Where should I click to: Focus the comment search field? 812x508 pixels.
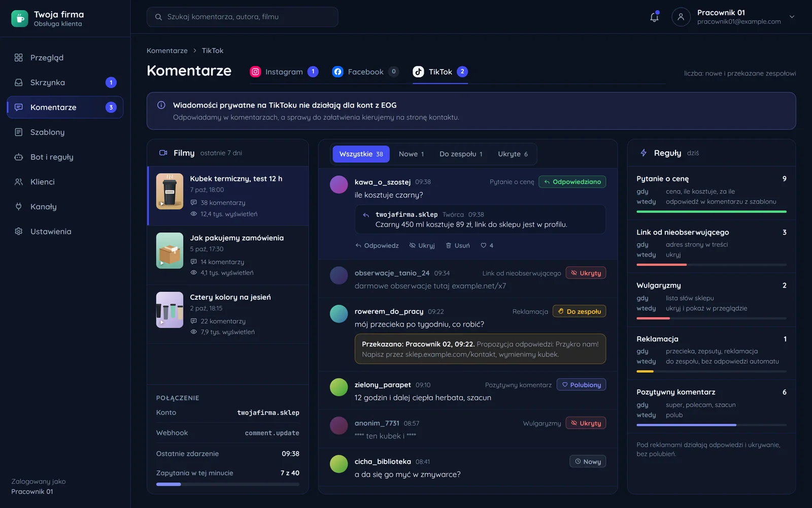(242, 17)
